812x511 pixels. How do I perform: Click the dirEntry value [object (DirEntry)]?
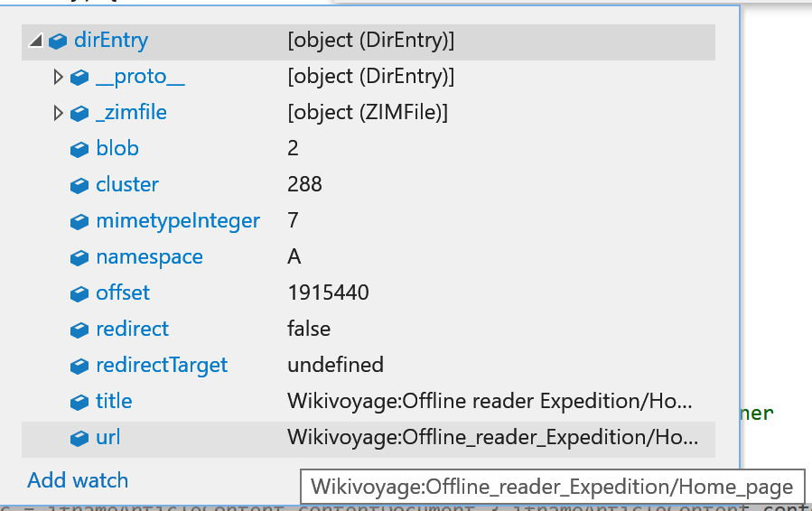[371, 41]
